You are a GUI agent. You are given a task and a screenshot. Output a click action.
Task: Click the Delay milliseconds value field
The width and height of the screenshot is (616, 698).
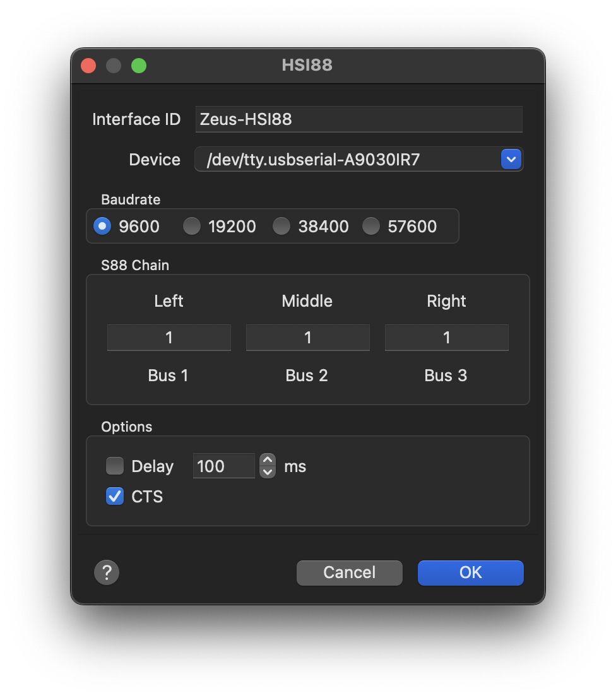click(223, 466)
